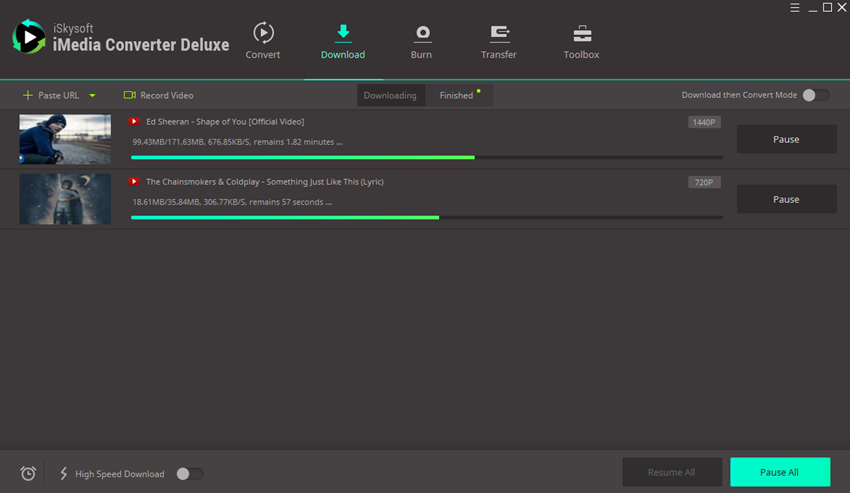
Task: Click the Record Video camera icon
Action: pyautogui.click(x=130, y=95)
